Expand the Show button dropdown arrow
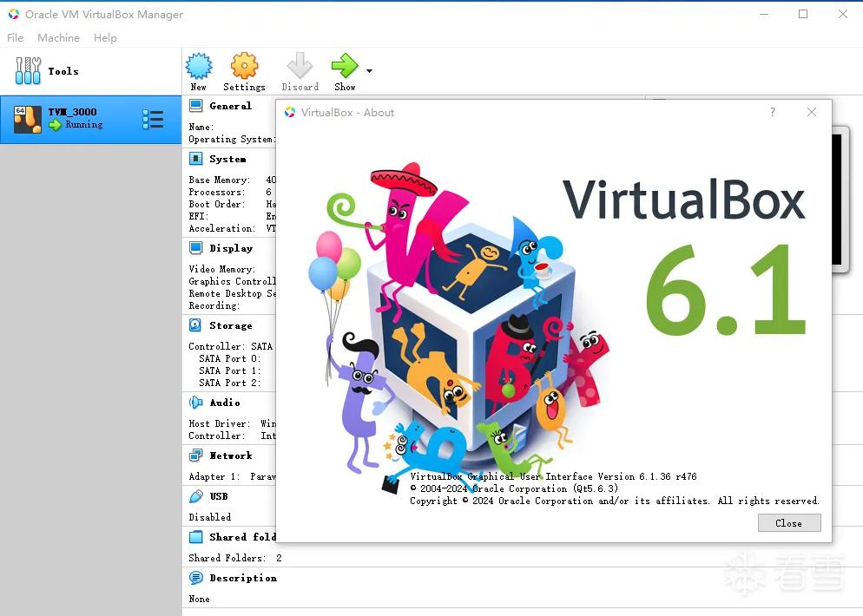This screenshot has width=863, height=616. pyautogui.click(x=369, y=71)
